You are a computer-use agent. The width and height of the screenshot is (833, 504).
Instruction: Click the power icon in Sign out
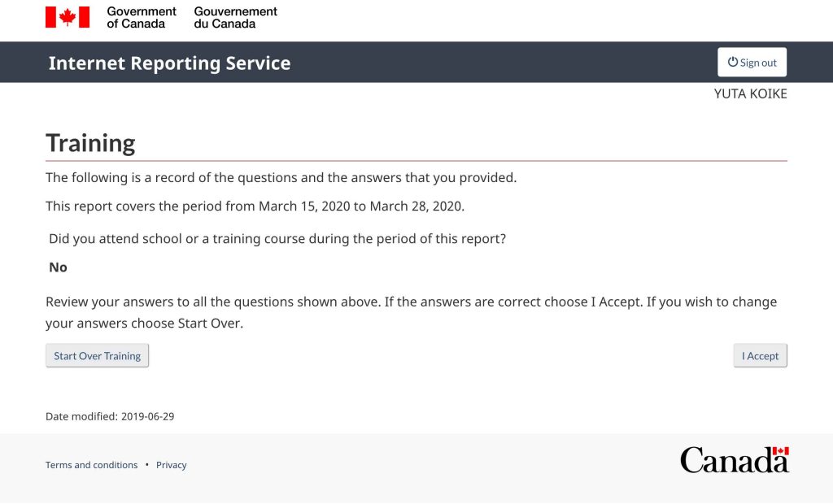coord(733,62)
